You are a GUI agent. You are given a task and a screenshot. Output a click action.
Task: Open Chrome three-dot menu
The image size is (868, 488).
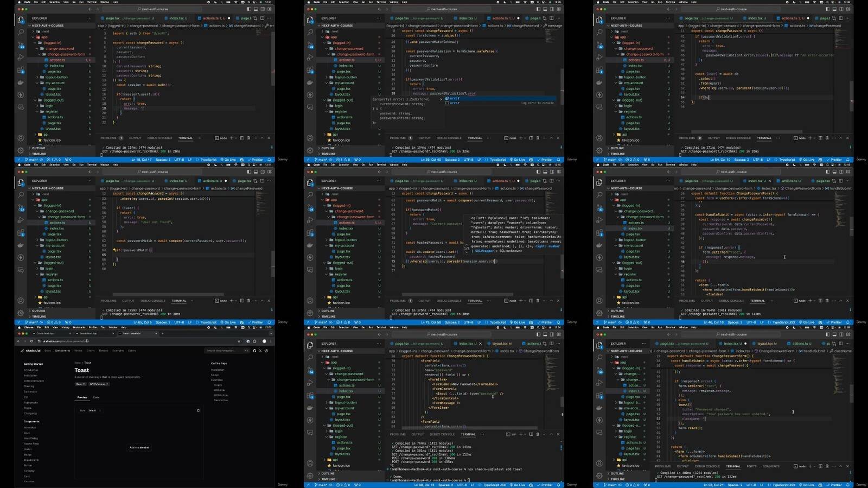click(271, 341)
